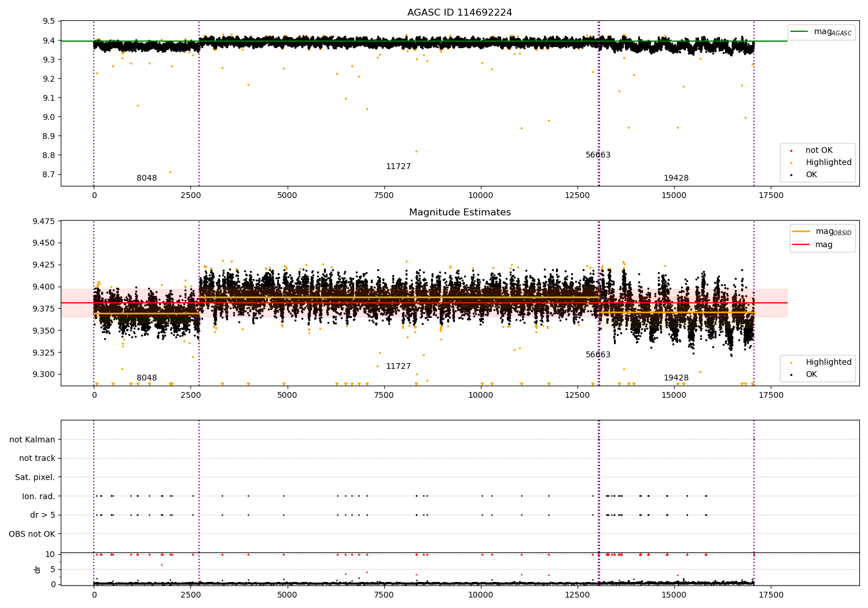
Task: Click y-axis tick 9.375 in Magnitude Estimates
Action: pyautogui.click(x=44, y=309)
